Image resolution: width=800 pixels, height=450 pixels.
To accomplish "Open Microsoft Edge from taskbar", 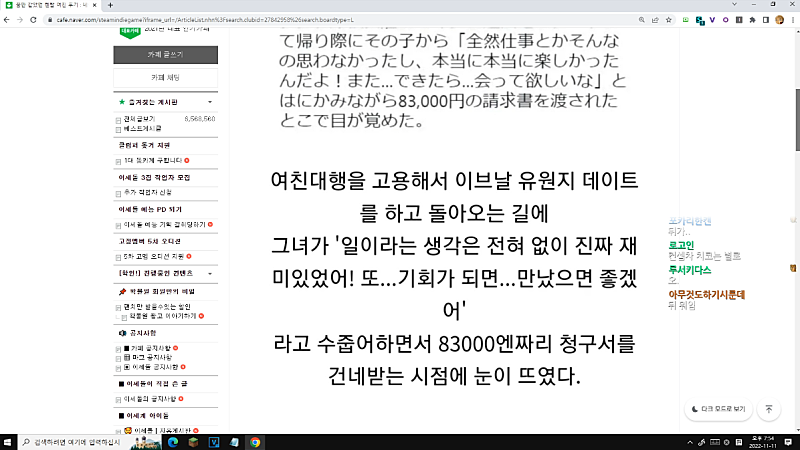I will click(173, 442).
